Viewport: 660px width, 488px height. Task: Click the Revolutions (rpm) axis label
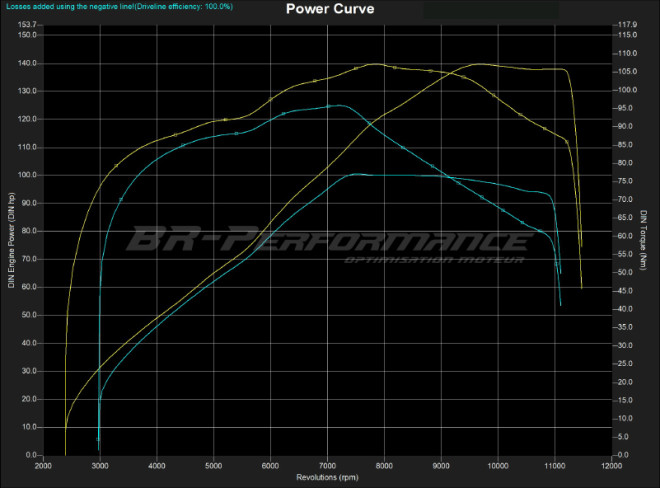click(x=325, y=477)
